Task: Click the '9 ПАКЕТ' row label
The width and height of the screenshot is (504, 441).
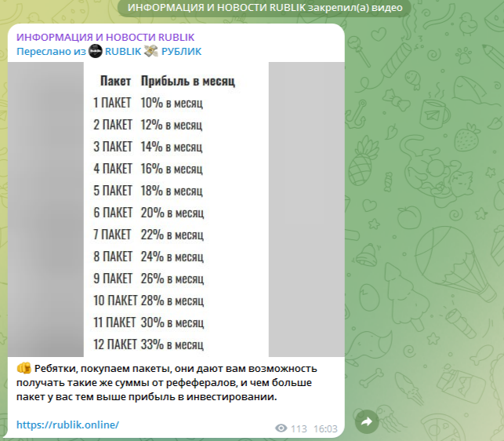Action: (x=113, y=279)
